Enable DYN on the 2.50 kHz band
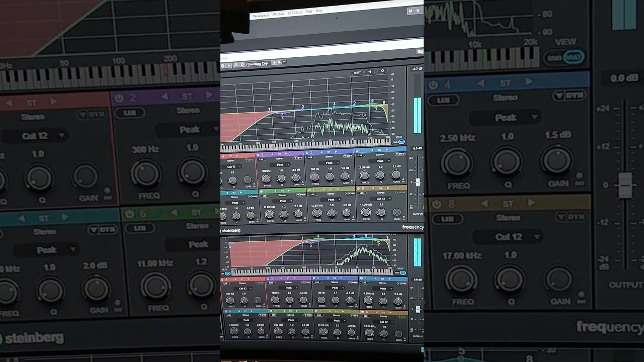This screenshot has width=644, height=362. (400, 154)
